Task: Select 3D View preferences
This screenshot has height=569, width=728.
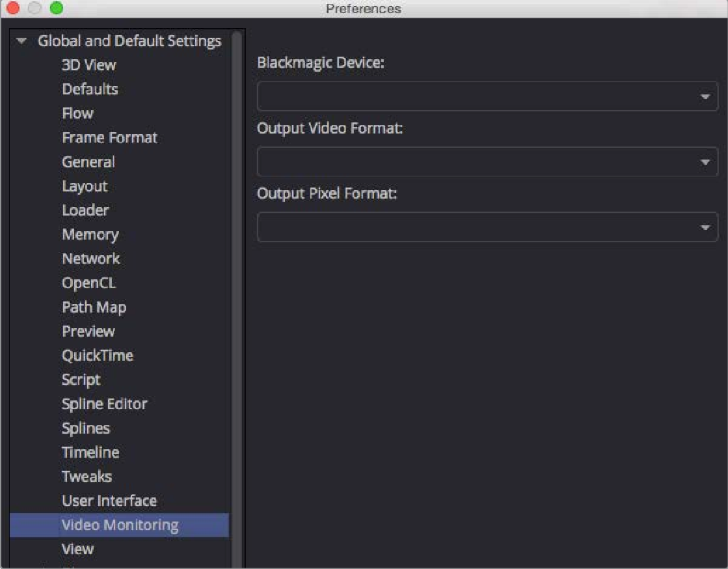Action: pyautogui.click(x=88, y=65)
